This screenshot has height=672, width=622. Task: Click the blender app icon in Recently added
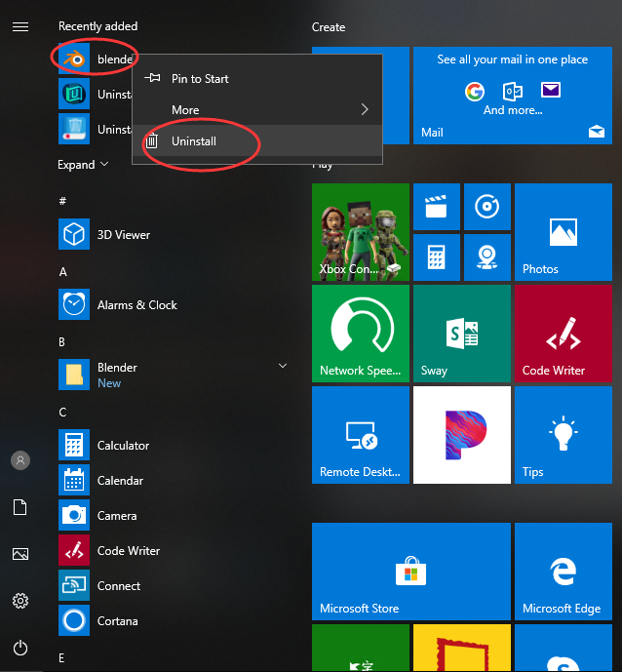pyautogui.click(x=74, y=59)
